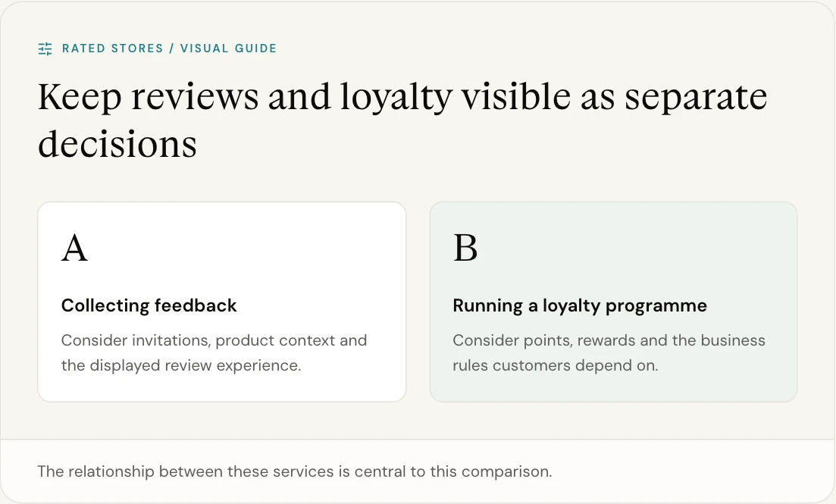Viewport: 836px width, 504px height.
Task: Click RATED STORES in the breadcrumb
Action: [112, 49]
